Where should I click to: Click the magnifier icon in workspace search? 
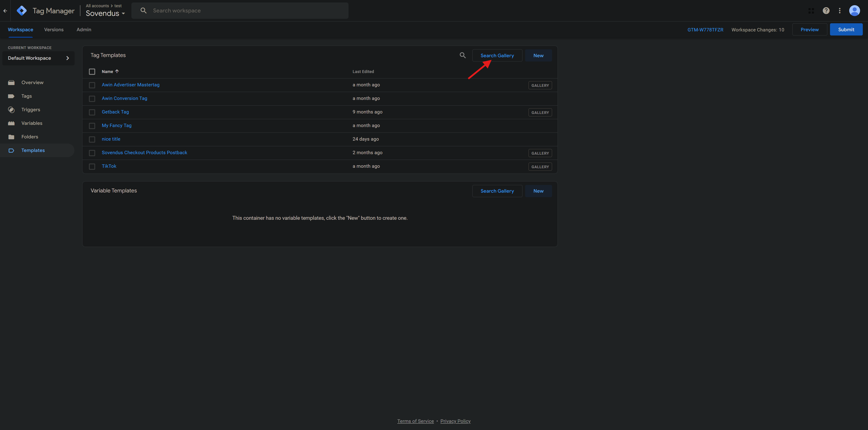[x=144, y=10]
